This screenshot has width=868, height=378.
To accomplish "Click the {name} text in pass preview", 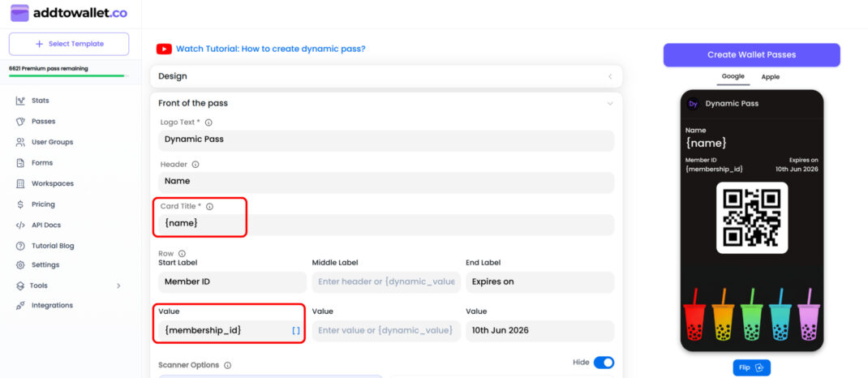I will pyautogui.click(x=706, y=143).
